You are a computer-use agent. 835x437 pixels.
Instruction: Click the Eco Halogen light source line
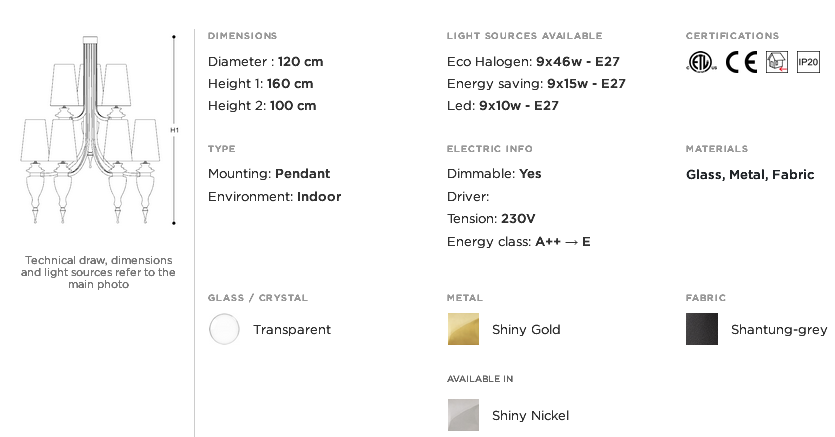533,62
